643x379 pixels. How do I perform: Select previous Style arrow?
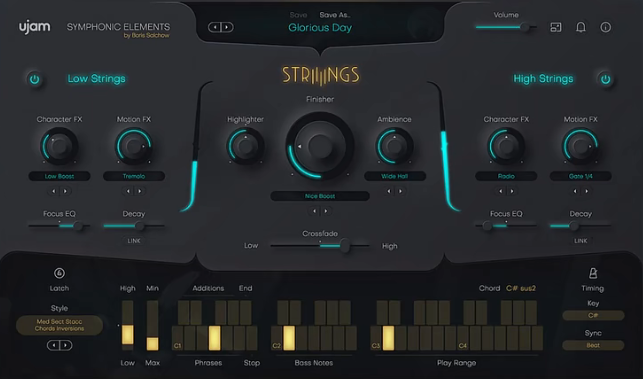(53, 345)
